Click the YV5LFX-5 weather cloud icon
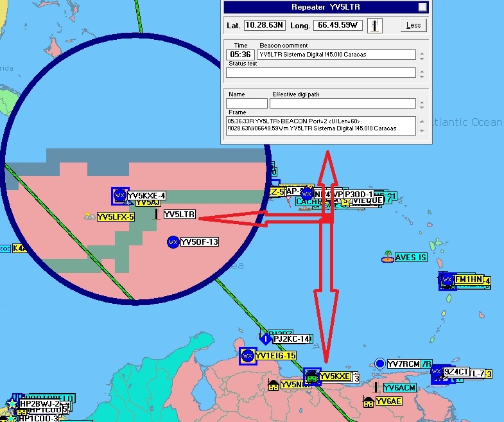Viewport: 504px width, 422px height. click(x=89, y=216)
